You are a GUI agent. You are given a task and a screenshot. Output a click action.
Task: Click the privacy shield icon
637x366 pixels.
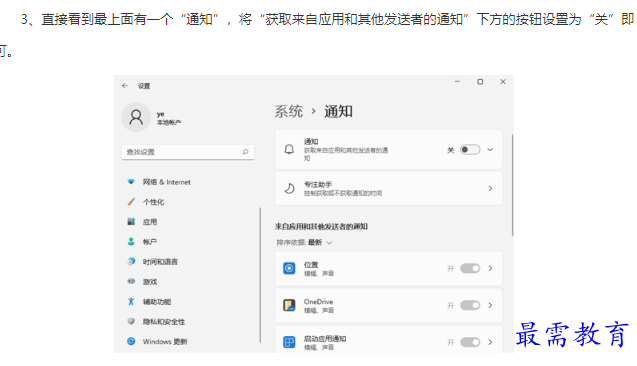131,321
